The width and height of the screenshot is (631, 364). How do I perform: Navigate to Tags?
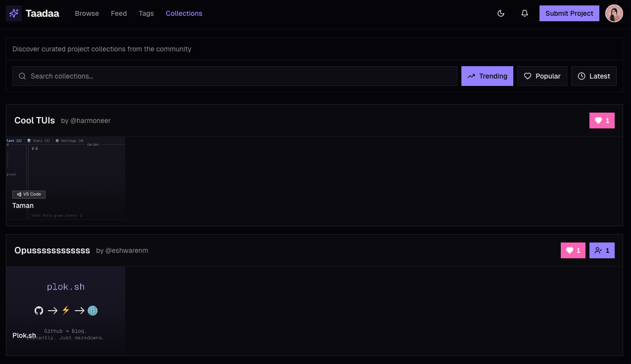point(146,13)
